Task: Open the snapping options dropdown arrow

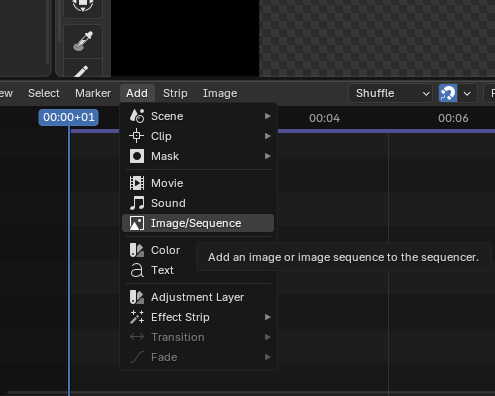Action: click(467, 93)
